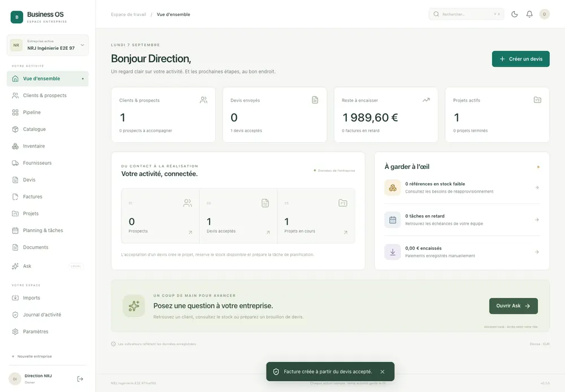
Task: Click Ouvrir Ask button
Action: click(513, 306)
